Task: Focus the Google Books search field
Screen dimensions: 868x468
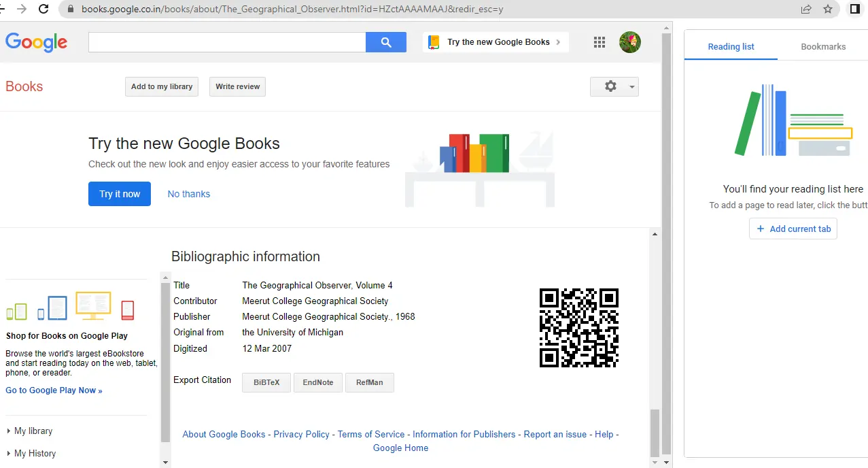Action: 227,42
